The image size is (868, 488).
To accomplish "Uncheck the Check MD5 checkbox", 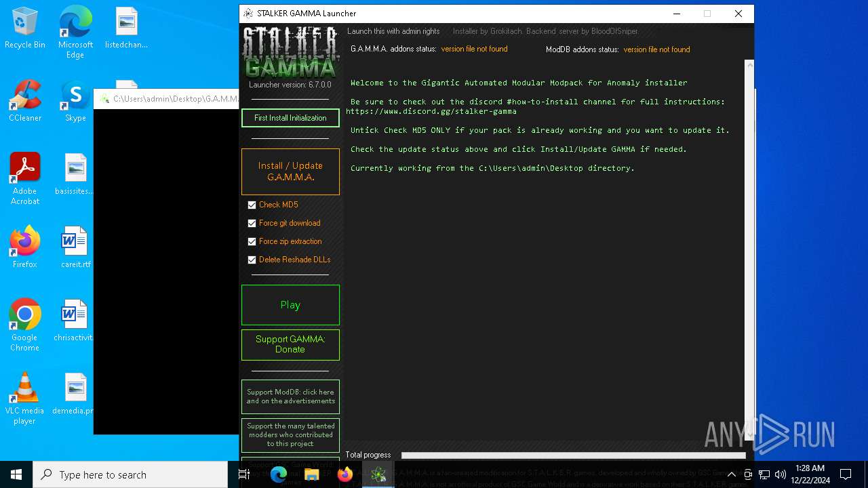I will (x=252, y=205).
